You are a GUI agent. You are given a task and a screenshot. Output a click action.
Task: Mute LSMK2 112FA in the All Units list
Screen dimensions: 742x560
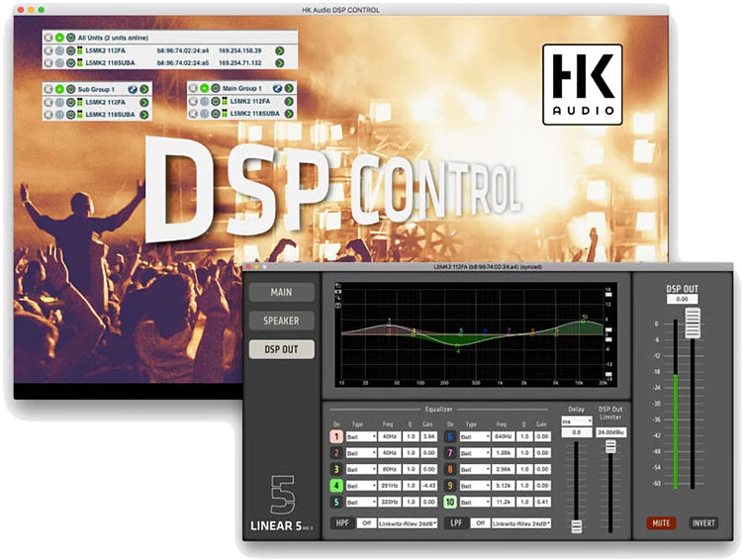pos(47,50)
